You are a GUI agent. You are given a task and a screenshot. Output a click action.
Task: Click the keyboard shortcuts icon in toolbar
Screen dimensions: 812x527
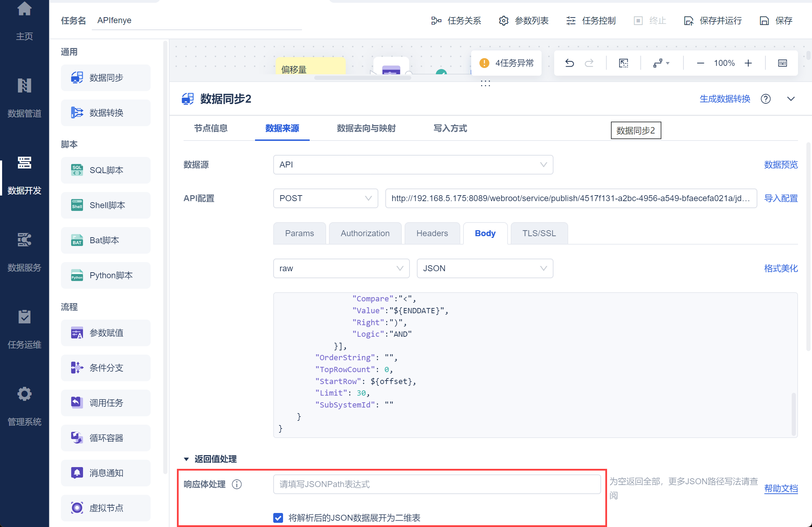click(782, 63)
